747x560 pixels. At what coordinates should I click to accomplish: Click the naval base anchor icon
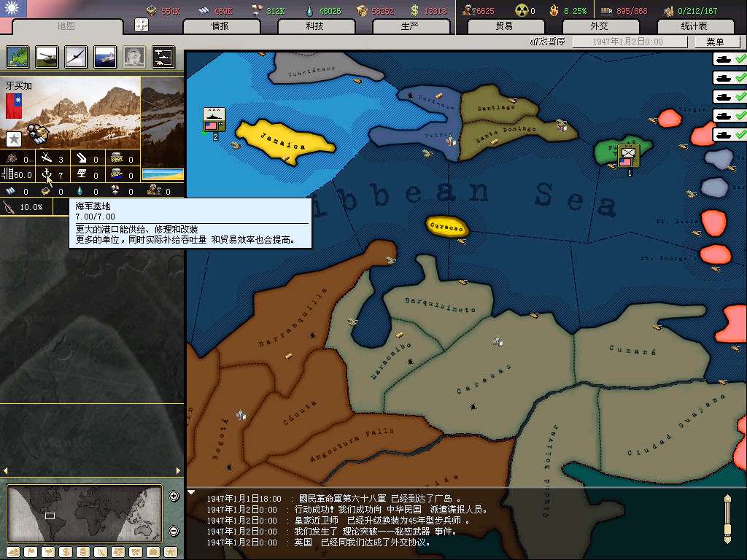pos(47,174)
